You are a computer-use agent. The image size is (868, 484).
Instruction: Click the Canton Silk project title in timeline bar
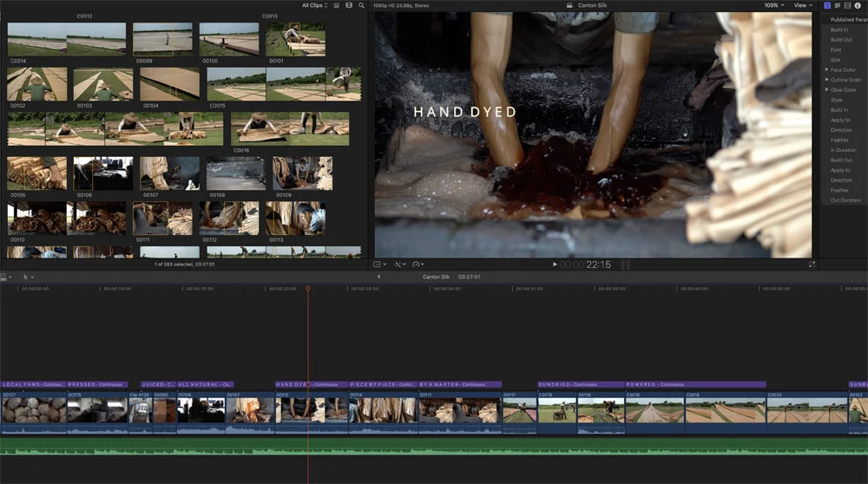click(x=437, y=277)
